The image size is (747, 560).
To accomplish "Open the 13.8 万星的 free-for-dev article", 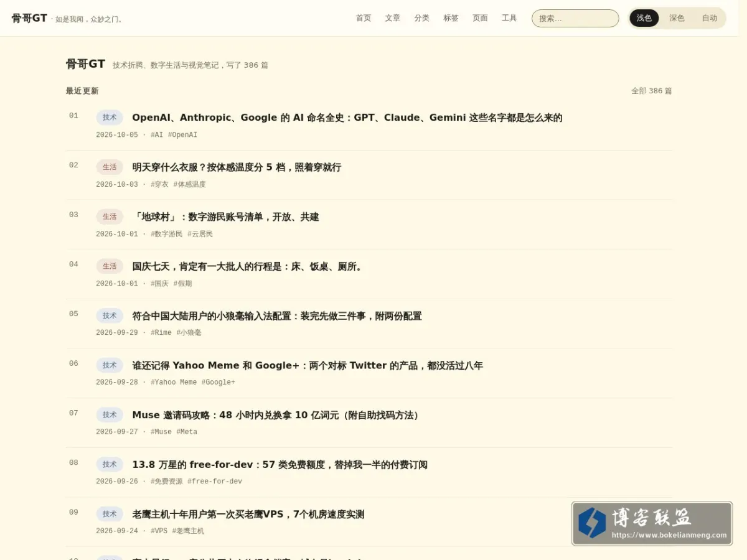I will [x=280, y=465].
